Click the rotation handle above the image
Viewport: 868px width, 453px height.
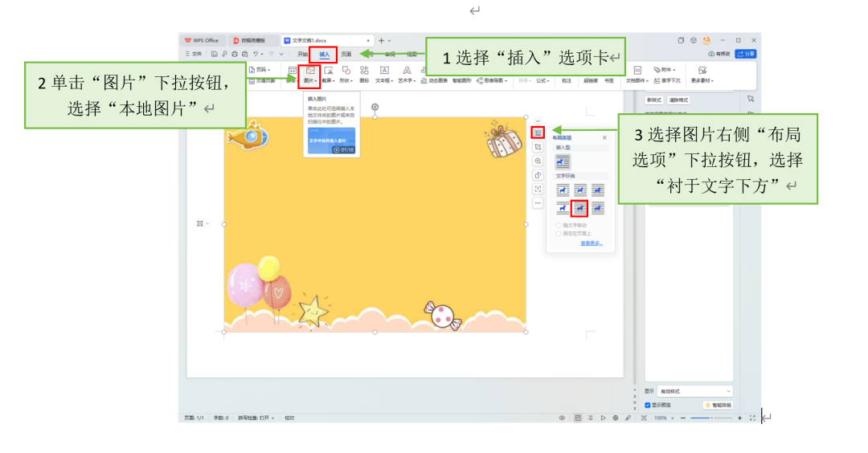tap(375, 107)
